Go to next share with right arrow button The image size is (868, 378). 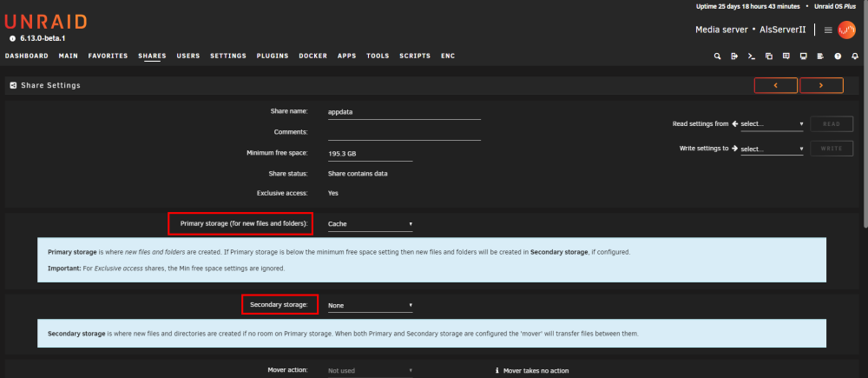[821, 85]
